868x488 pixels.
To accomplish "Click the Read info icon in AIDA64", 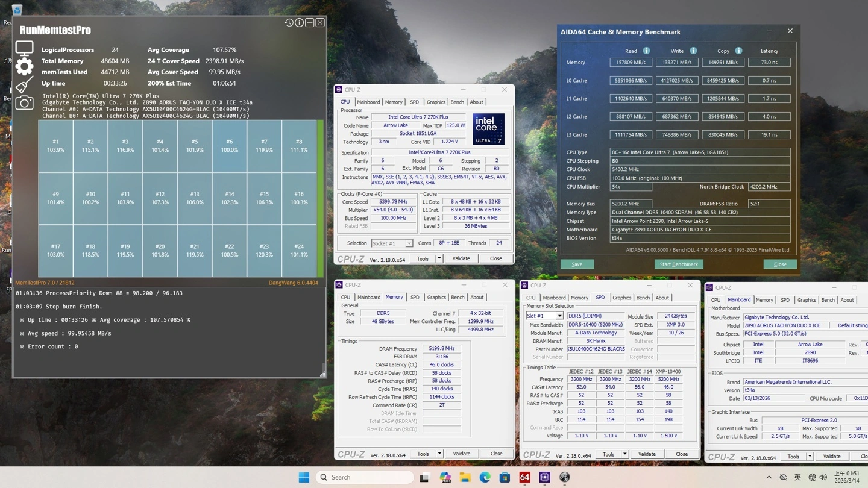I will pyautogui.click(x=645, y=51).
